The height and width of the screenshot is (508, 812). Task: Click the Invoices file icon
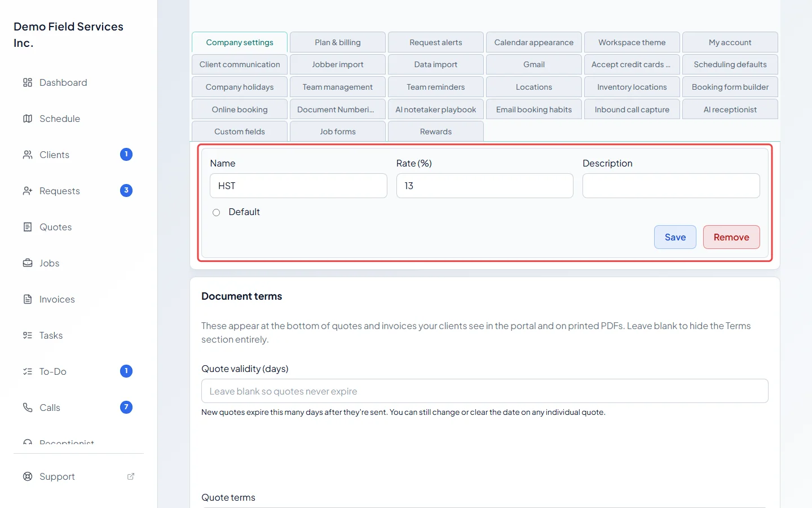click(27, 299)
